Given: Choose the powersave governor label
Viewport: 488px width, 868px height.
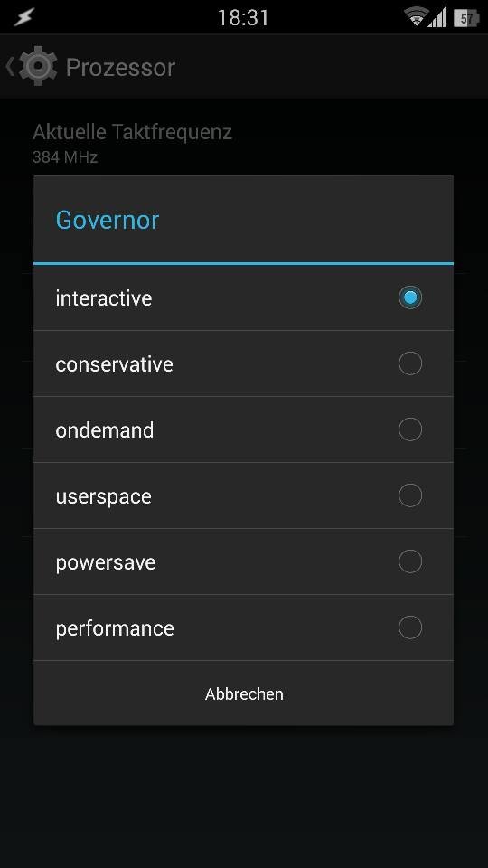Looking at the screenshot, I should click(x=105, y=563).
